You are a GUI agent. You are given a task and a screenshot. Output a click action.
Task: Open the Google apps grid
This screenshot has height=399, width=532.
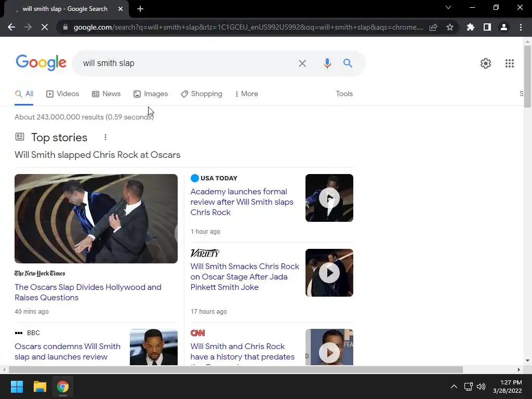(509, 63)
